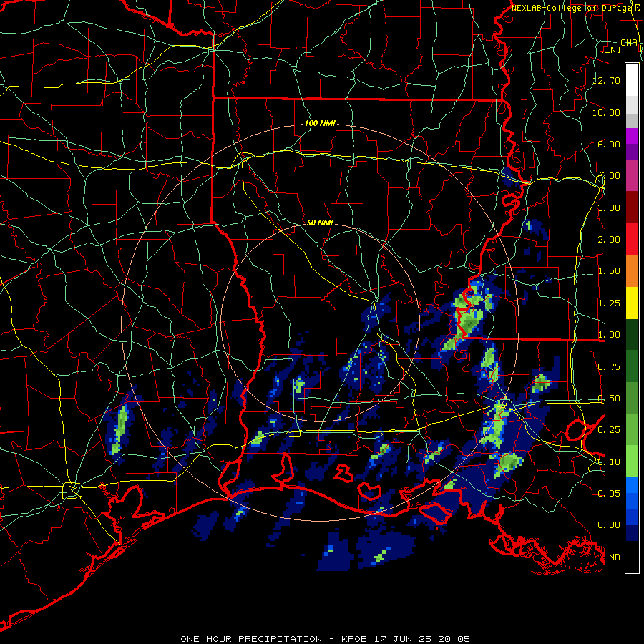Click the light green swatch beside 0.25
The width and height of the screenshot is (644, 644).
(632, 429)
